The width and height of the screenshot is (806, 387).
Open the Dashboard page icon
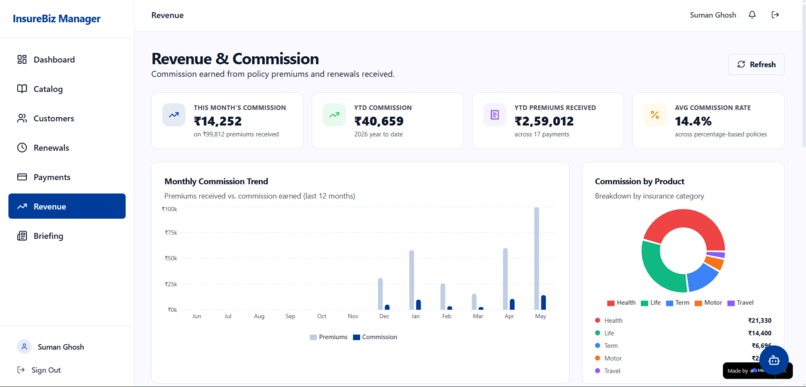point(22,60)
